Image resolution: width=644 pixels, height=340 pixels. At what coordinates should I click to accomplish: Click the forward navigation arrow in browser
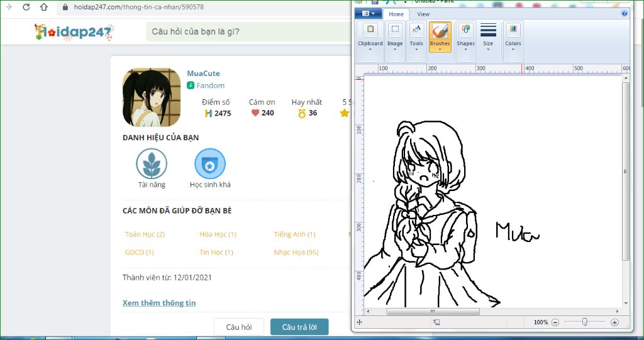tap(8, 7)
